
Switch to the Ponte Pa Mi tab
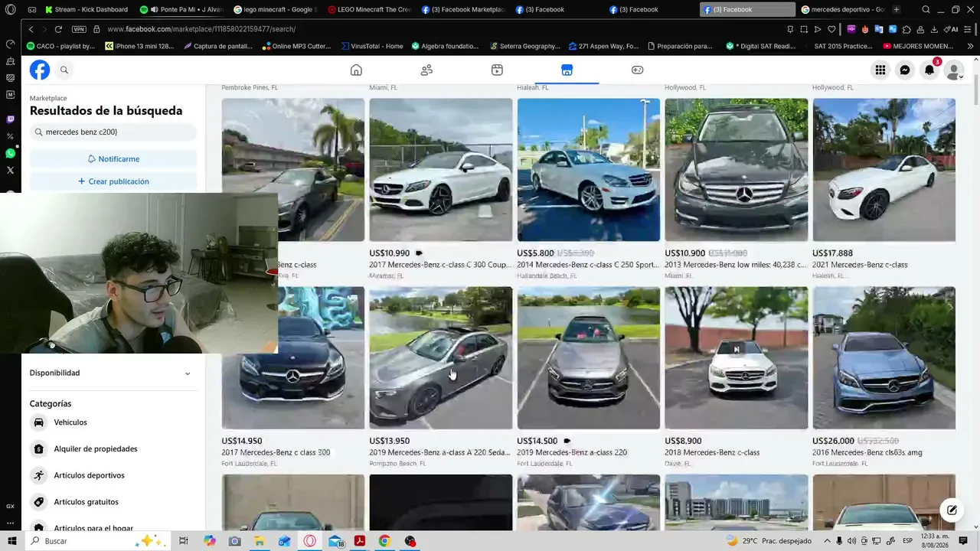click(181, 10)
